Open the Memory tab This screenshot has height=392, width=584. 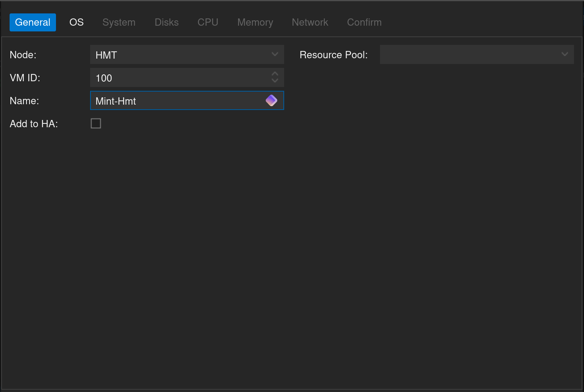255,22
